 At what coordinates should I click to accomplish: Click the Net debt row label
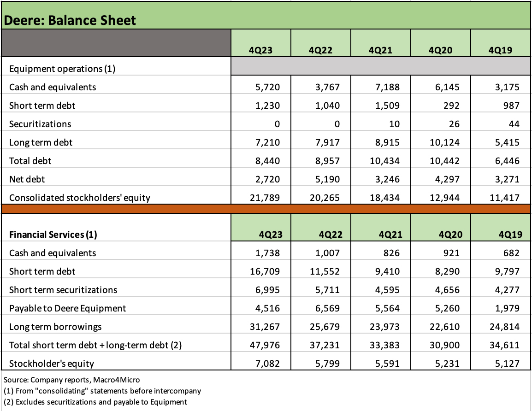(27, 179)
